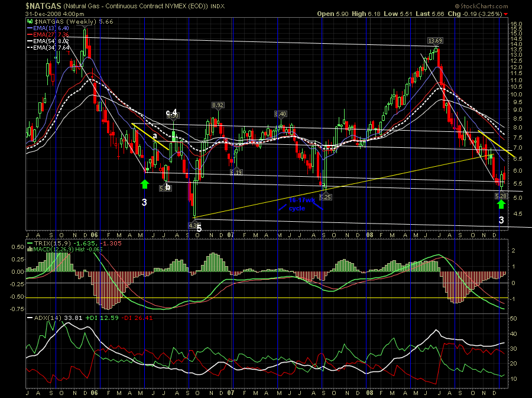Click the +DI 12.59 label
Viewport: 532px width, 398px height.
[x=102, y=318]
